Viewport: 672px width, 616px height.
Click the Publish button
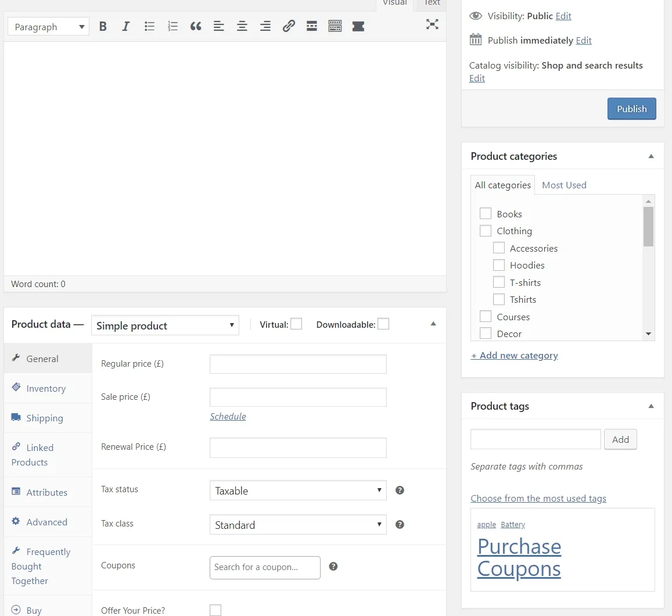(632, 109)
